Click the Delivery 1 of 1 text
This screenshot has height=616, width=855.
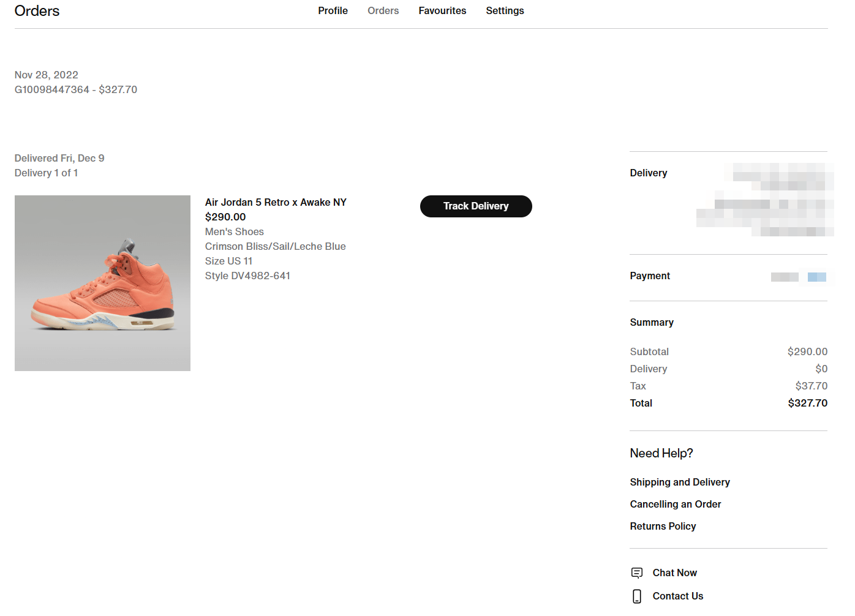46,173
